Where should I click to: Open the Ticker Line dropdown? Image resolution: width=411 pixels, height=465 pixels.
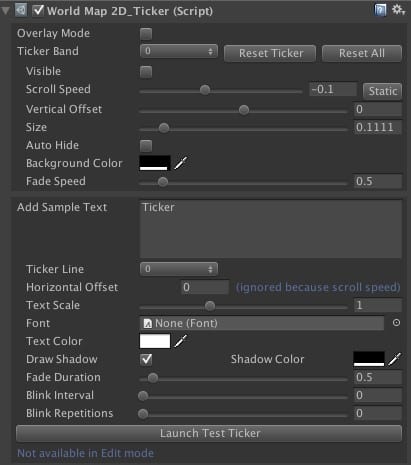[x=179, y=269]
